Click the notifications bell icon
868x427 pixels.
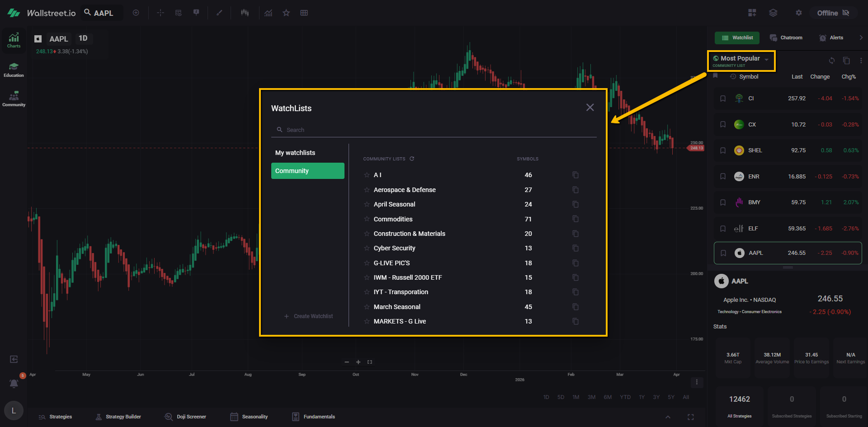pos(14,384)
